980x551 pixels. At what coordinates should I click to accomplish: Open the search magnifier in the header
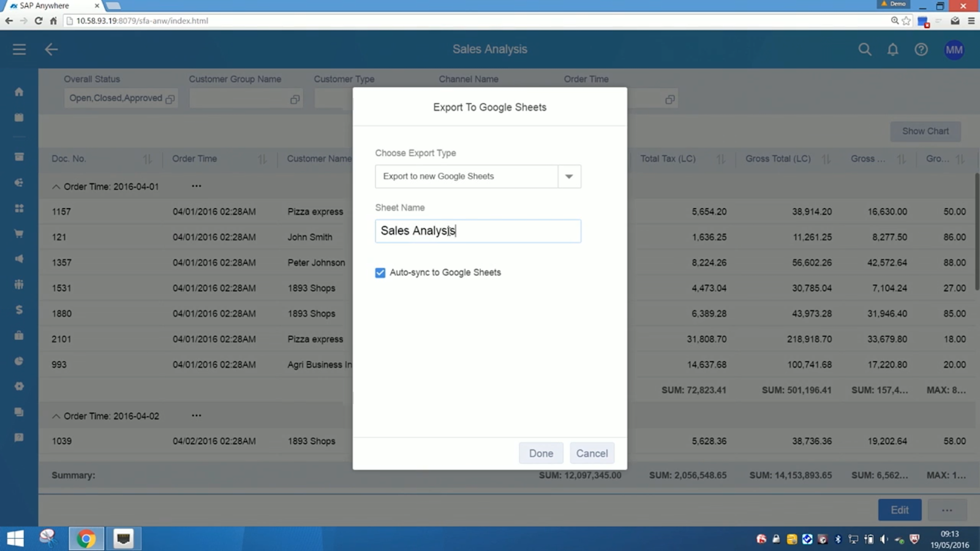[864, 50]
